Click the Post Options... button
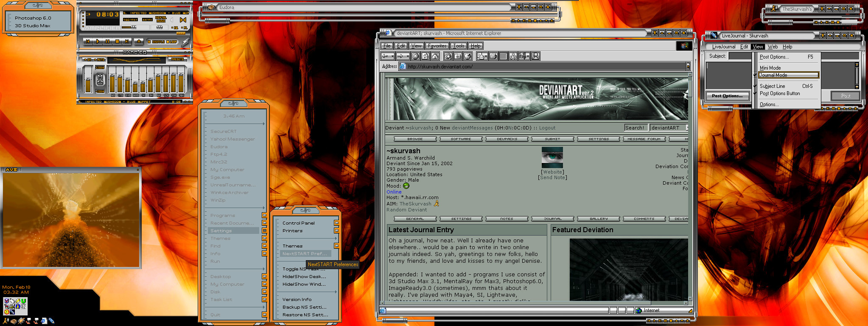Viewport: 868px width, 326px height. [727, 96]
